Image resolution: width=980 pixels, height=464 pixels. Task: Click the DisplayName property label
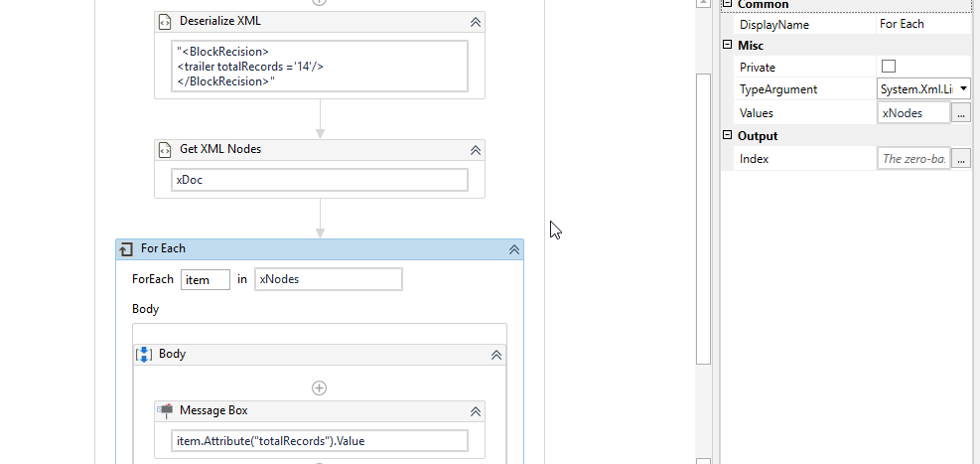[774, 25]
